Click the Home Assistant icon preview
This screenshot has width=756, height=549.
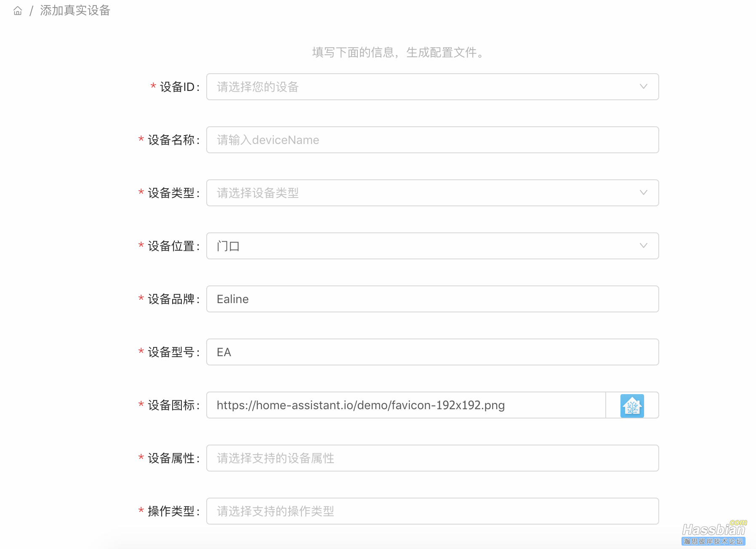pos(632,405)
